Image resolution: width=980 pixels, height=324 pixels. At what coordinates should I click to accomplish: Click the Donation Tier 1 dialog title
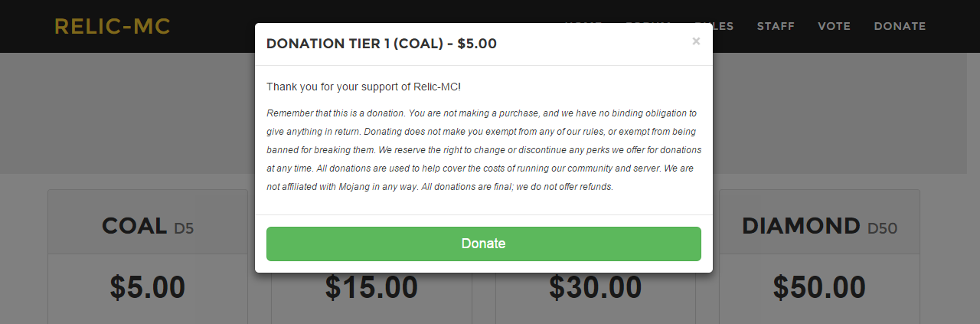381,44
